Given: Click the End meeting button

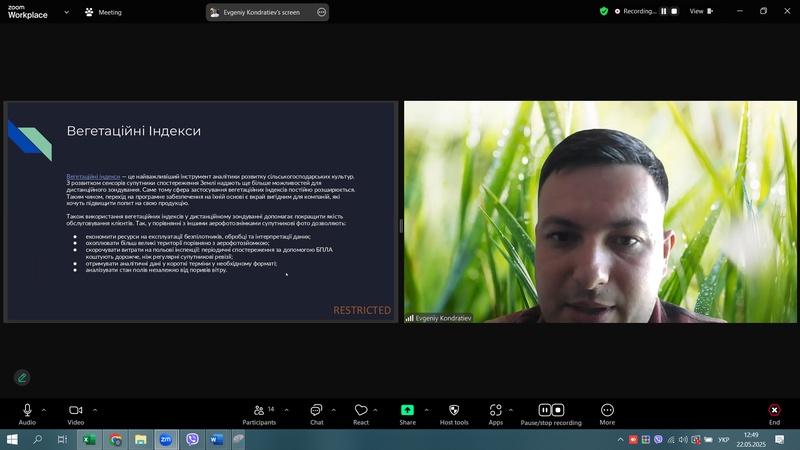Looking at the screenshot, I should (774, 411).
